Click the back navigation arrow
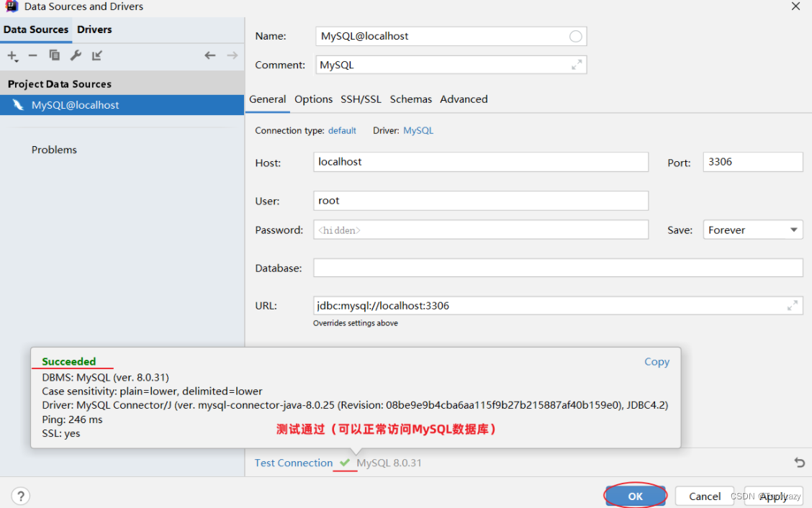This screenshot has height=508, width=812. (x=209, y=55)
